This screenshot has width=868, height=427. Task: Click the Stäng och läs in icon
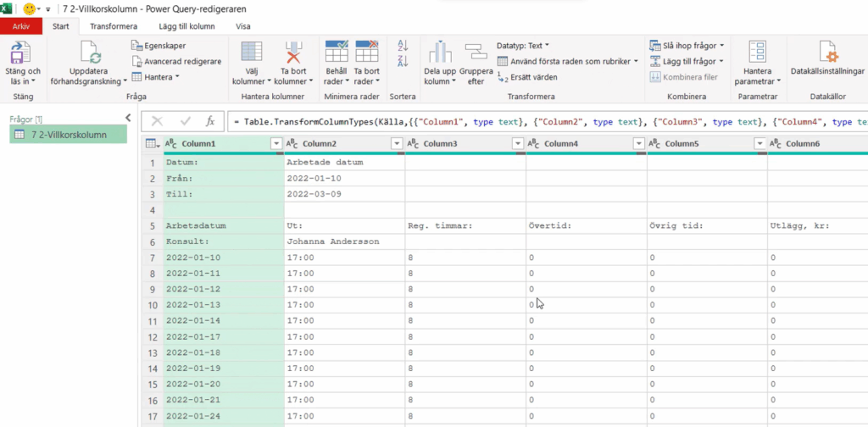point(21,54)
